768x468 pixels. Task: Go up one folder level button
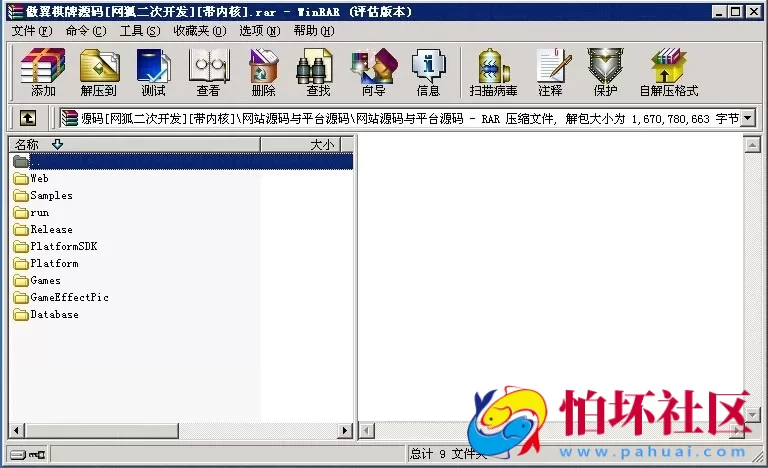coord(28,118)
